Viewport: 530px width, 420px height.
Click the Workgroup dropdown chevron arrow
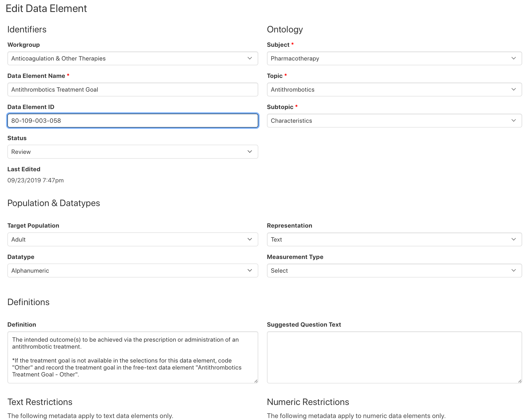pos(250,59)
